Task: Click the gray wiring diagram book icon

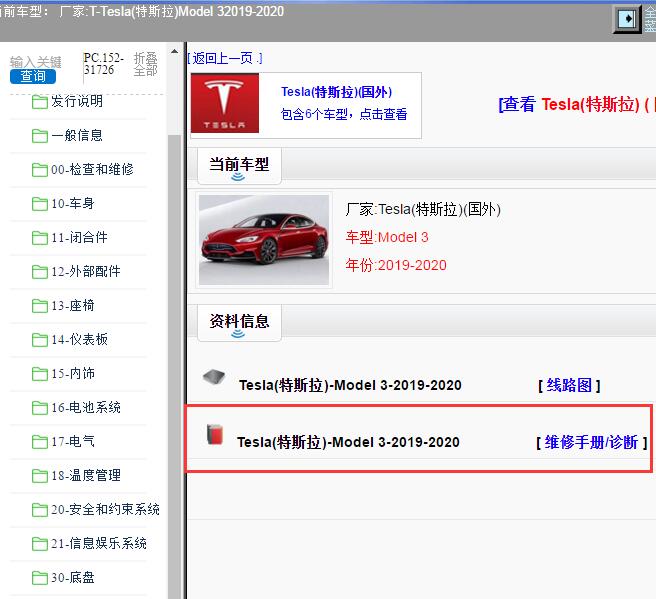Action: pyautogui.click(x=214, y=377)
